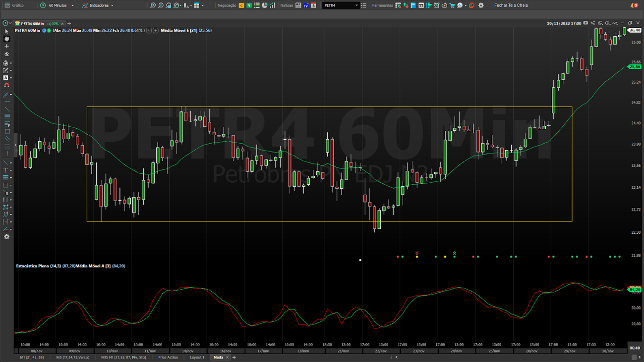Click the Média Móvel E [21] indicator label
The height and width of the screenshot is (362, 644).
[x=179, y=31]
